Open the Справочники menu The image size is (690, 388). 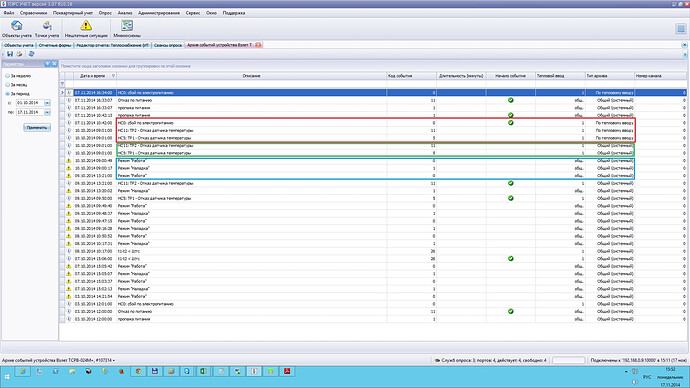pos(33,13)
